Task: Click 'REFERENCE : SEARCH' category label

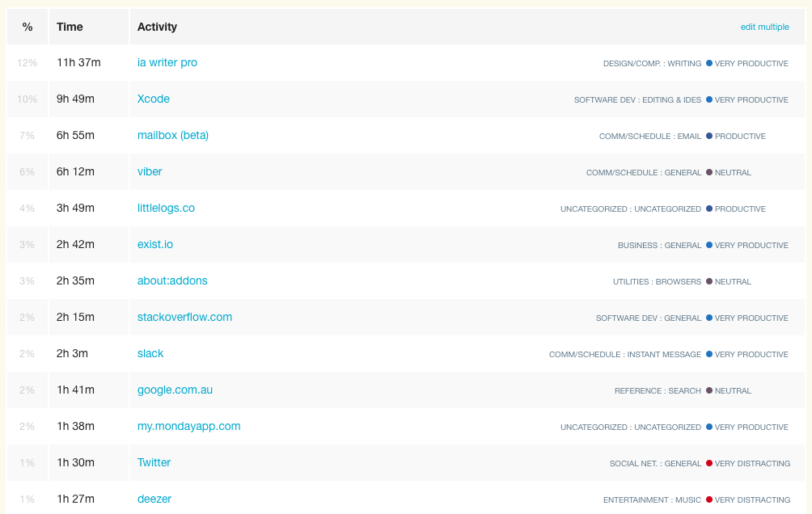Action: pyautogui.click(x=658, y=391)
